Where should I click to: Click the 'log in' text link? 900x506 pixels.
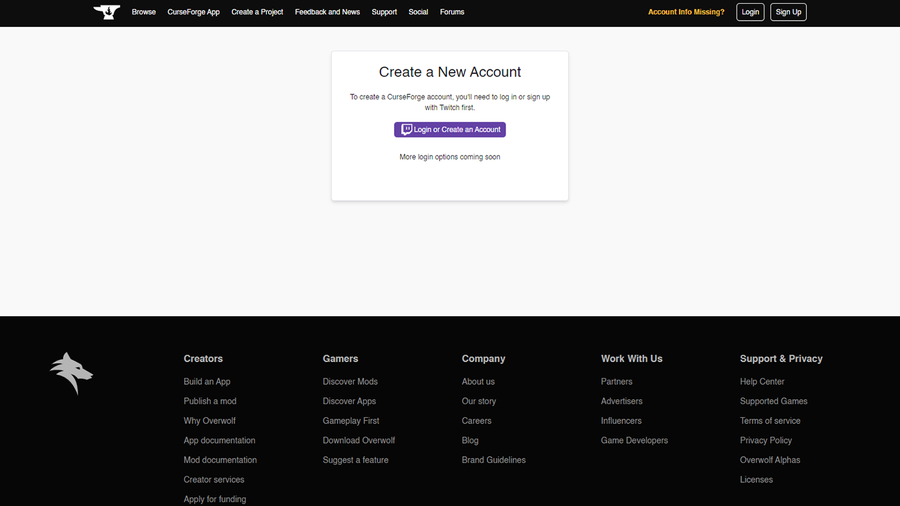[508, 97]
